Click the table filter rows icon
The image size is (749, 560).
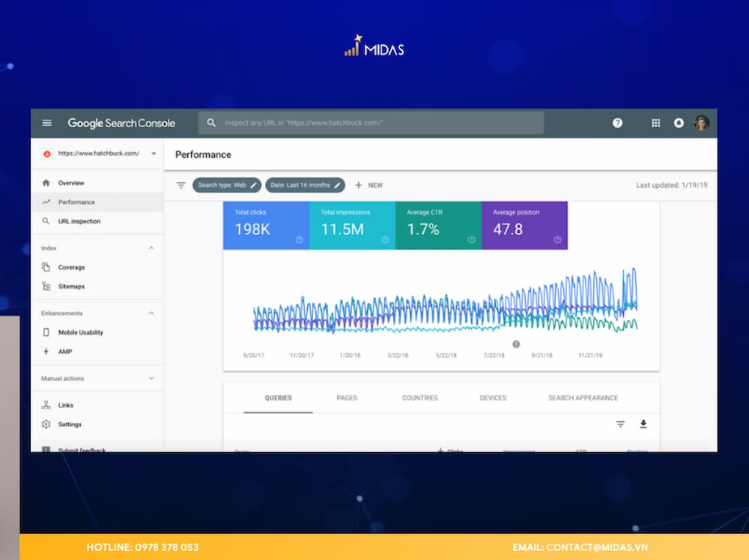(620, 424)
